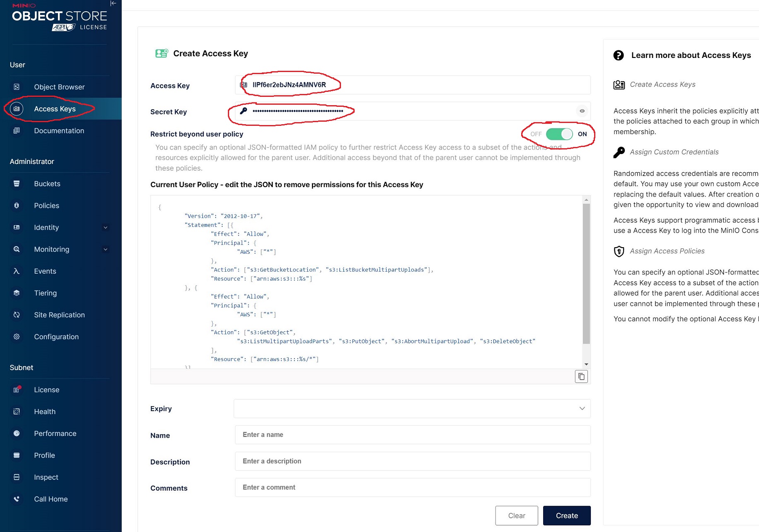Click the policy editor scrollbar down arrow

tap(586, 364)
